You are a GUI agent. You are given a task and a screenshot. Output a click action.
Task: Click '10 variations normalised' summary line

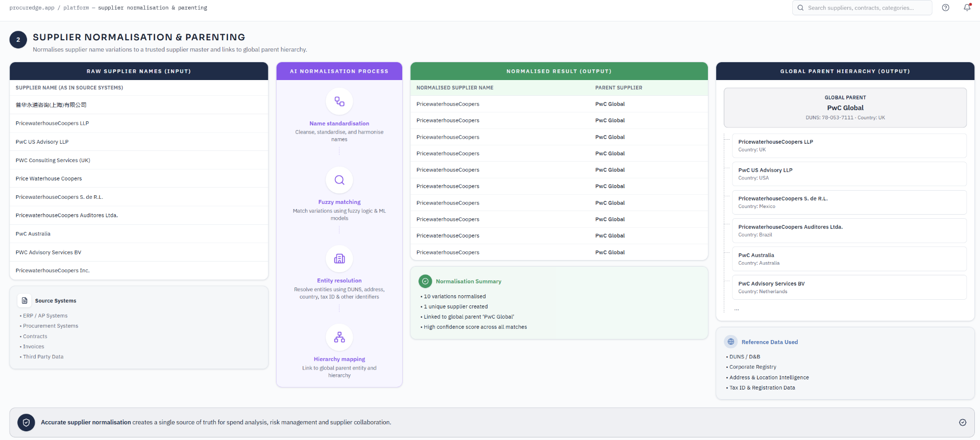tap(454, 297)
